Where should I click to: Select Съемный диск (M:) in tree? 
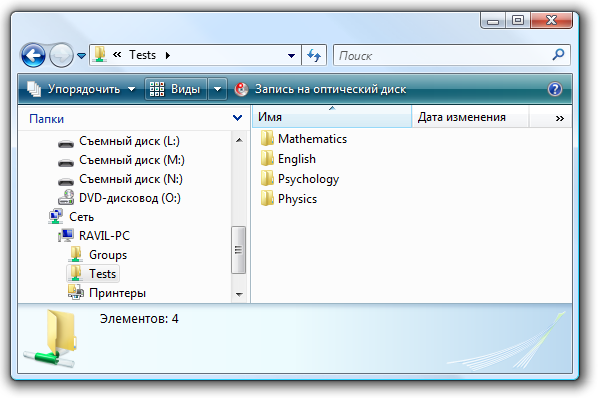pyautogui.click(x=132, y=160)
